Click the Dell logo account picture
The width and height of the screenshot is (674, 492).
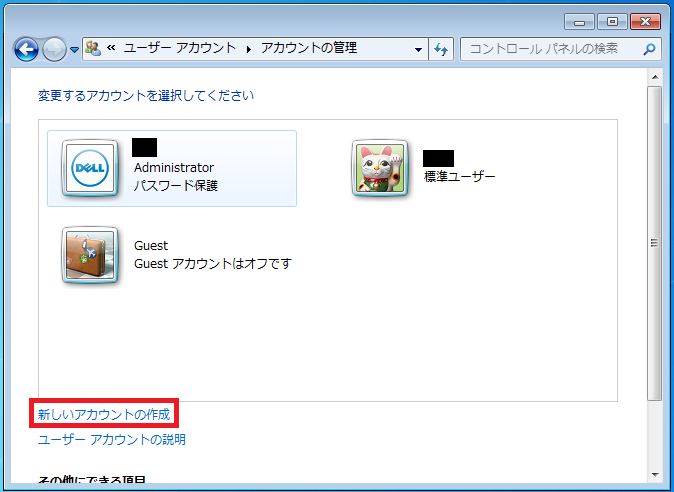click(x=90, y=168)
